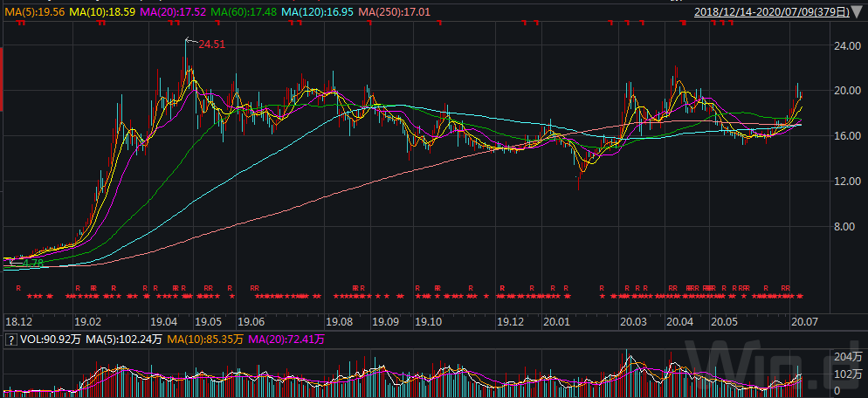This screenshot has width=868, height=398.
Task: Click the volume panel help question-mark icon
Action: pos(10,338)
